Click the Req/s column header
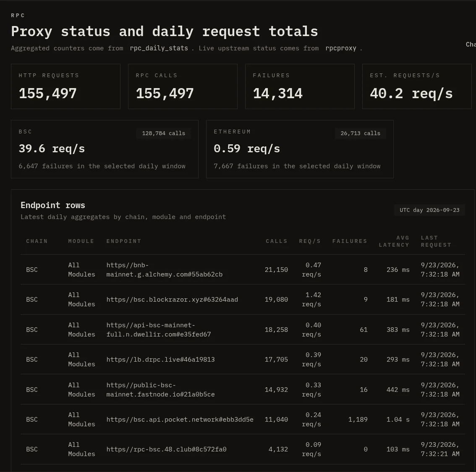Viewport: 476px width, 472px height. click(310, 241)
